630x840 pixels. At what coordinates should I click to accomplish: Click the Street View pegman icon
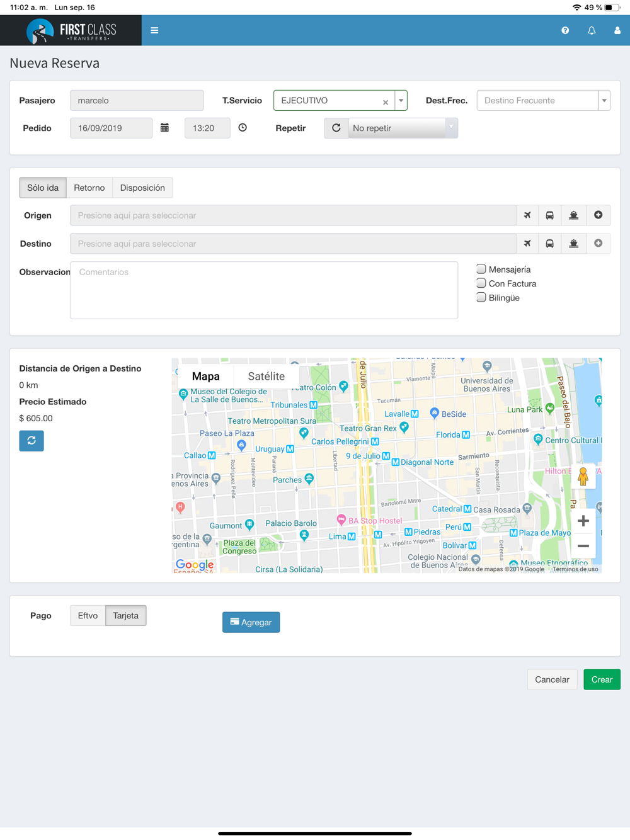(x=583, y=477)
